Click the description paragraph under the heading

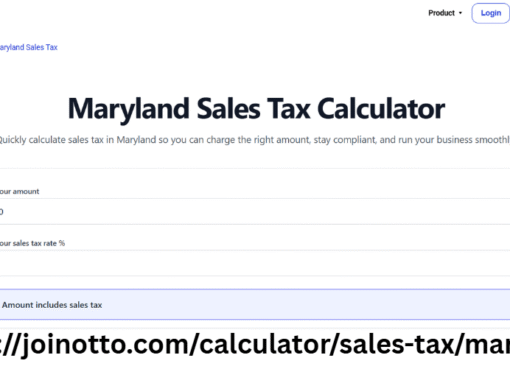[x=255, y=140]
